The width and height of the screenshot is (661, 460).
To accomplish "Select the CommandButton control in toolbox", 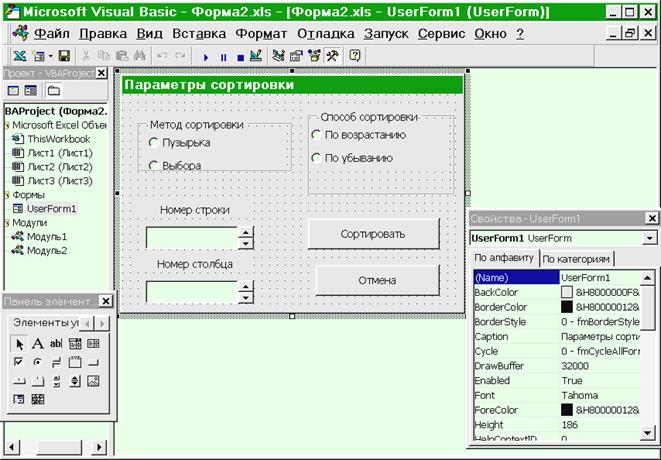I will point(93,362).
